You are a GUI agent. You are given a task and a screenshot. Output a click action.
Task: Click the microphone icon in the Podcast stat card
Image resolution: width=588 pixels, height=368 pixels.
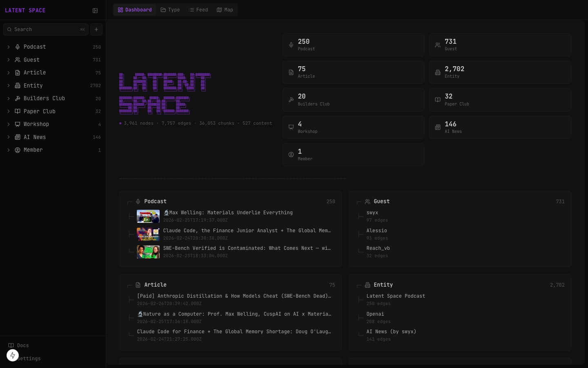[x=291, y=45]
